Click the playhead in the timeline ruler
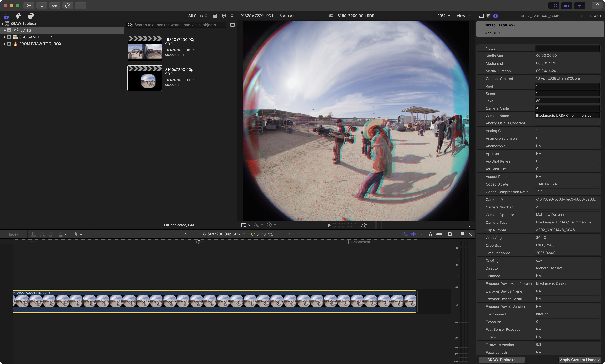This screenshot has width=605, height=364. [199, 242]
